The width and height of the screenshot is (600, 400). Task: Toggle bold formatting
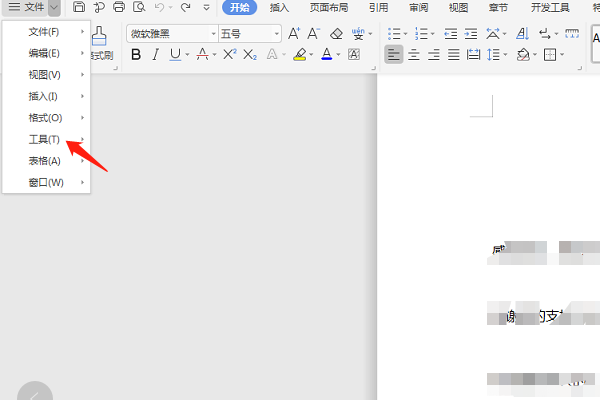coord(136,54)
